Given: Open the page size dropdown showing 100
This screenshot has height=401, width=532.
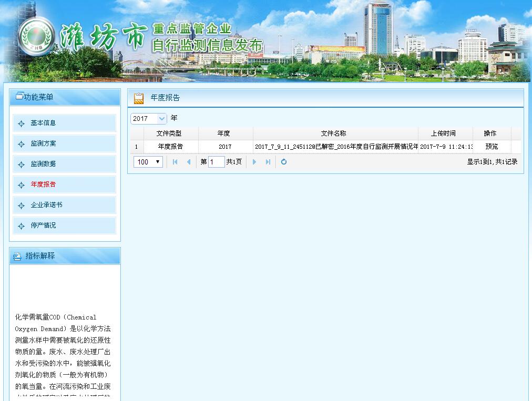Looking at the screenshot, I should tap(148, 162).
